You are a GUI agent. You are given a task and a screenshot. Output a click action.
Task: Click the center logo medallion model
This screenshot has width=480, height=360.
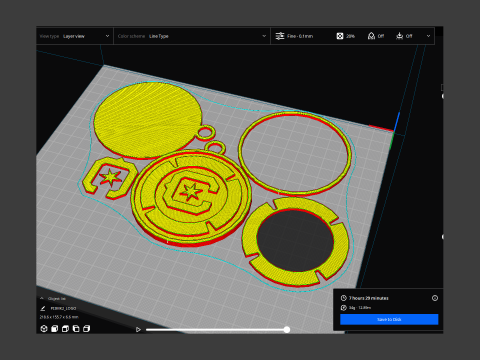coord(192,197)
